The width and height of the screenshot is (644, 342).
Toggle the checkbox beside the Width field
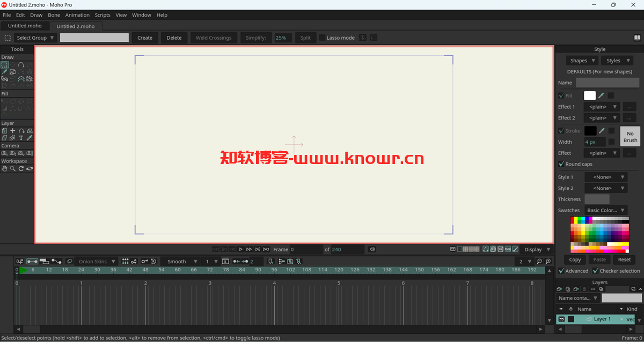(x=611, y=142)
